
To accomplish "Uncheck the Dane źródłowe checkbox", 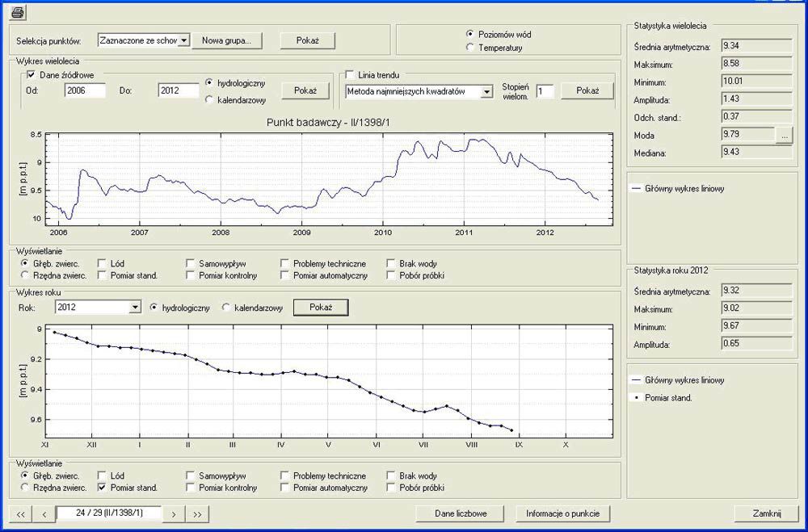I will [x=32, y=75].
